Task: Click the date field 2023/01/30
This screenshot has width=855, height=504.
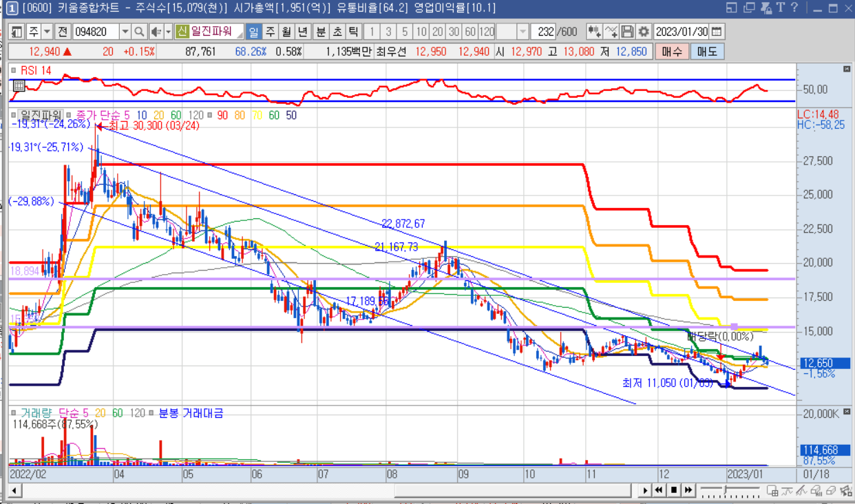Action: 682,32
